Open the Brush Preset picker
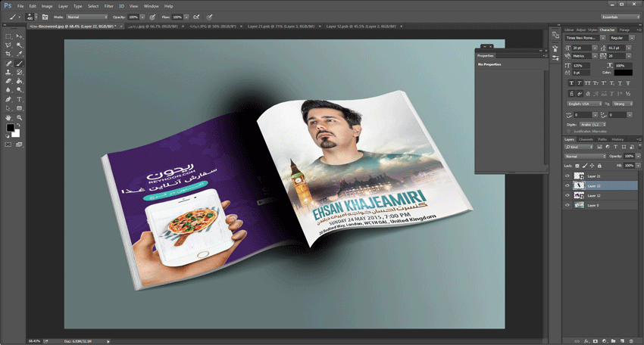 point(31,17)
